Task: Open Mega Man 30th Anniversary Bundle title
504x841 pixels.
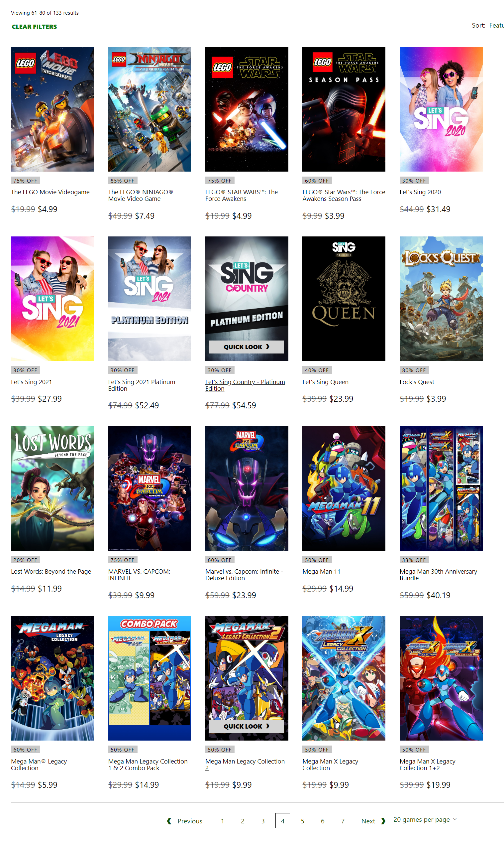Action: pos(438,575)
